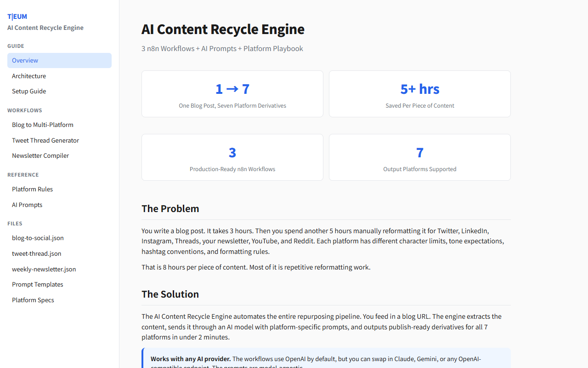
Task: Open blog-to-social.json file
Action: coord(38,238)
